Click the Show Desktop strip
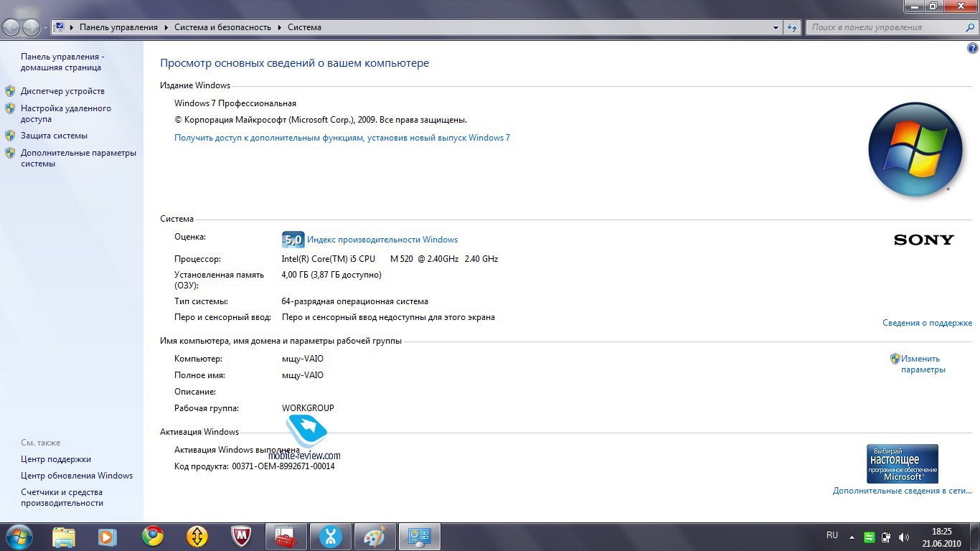The height and width of the screenshot is (551, 980). coord(974,537)
